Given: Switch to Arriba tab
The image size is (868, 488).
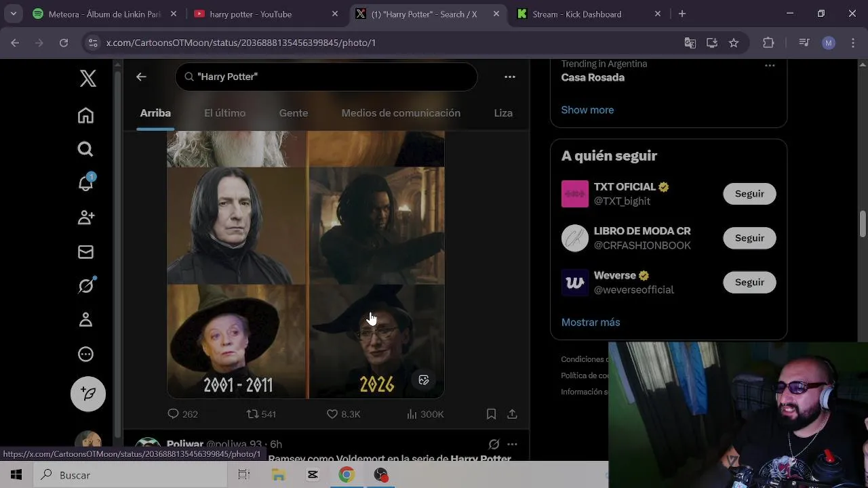Looking at the screenshot, I should [155, 113].
